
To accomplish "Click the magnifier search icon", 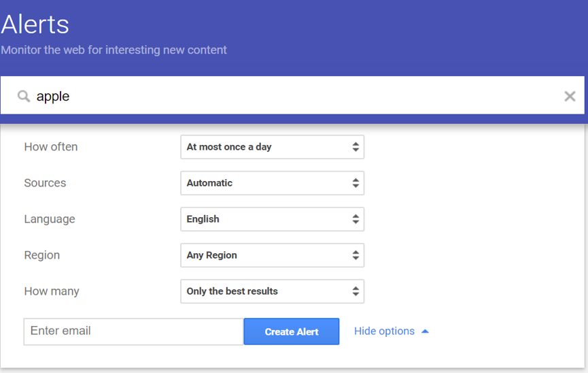I will point(24,96).
